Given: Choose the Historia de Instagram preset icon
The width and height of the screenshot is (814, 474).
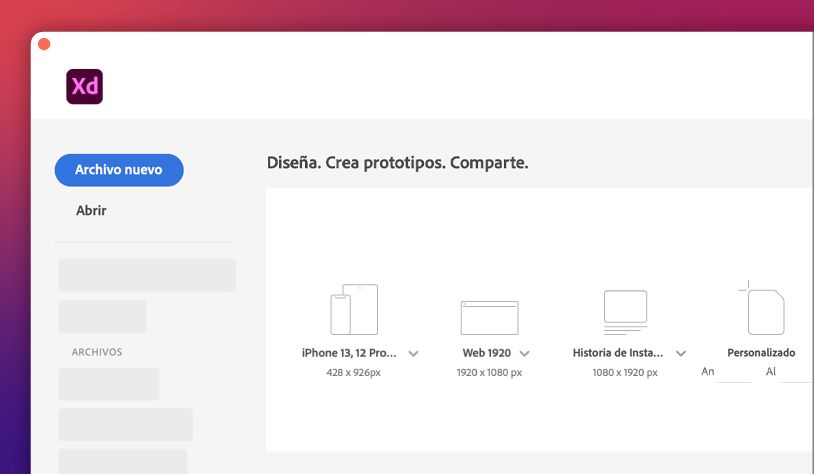Looking at the screenshot, I should pyautogui.click(x=625, y=312).
